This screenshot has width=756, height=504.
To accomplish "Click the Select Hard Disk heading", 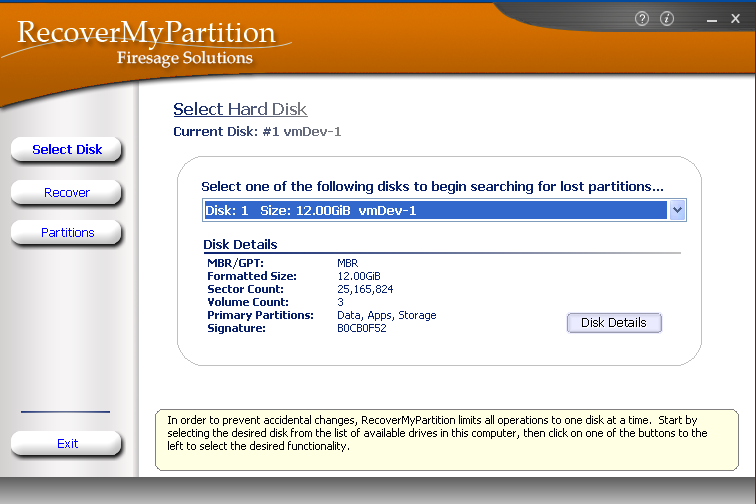I will click(x=240, y=110).
